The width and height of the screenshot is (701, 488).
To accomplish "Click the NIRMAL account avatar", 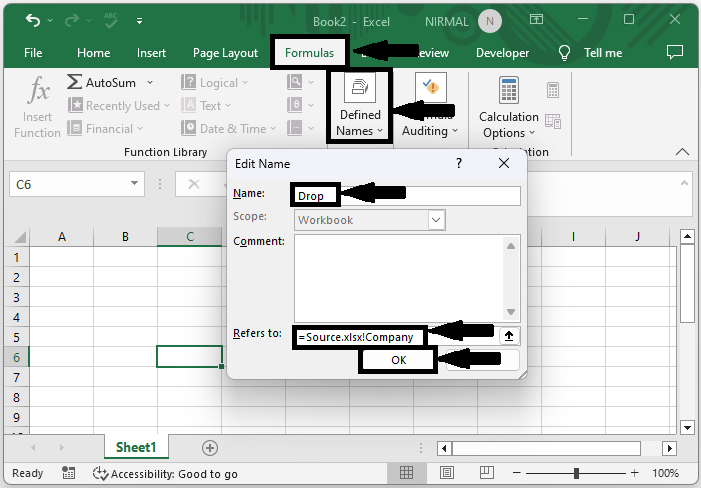I will [490, 21].
